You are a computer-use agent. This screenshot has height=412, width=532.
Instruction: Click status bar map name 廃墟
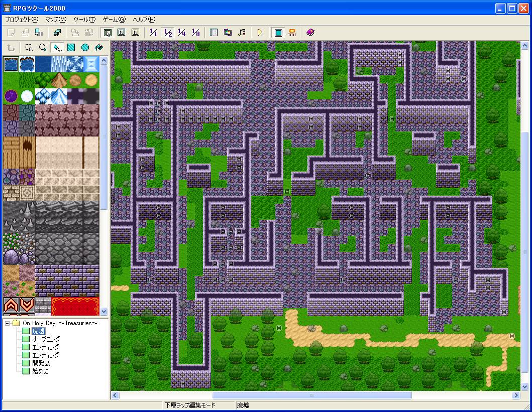pos(243,405)
